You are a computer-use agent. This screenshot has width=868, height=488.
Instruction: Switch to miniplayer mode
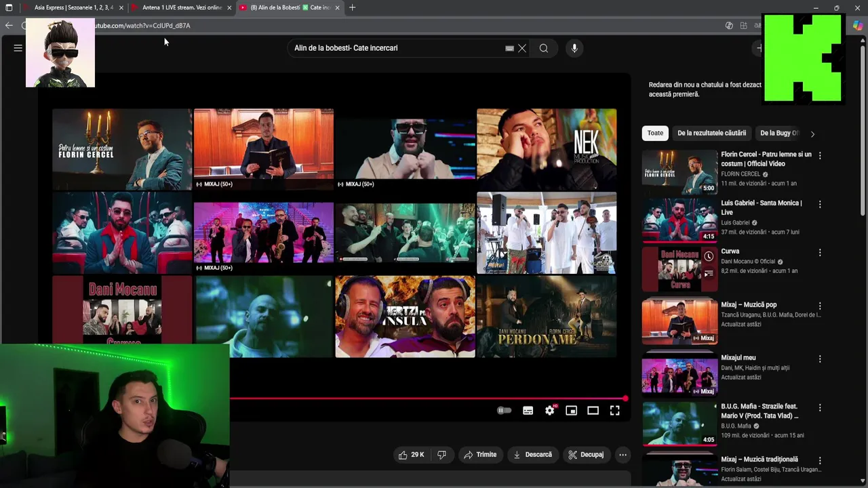tap(572, 411)
